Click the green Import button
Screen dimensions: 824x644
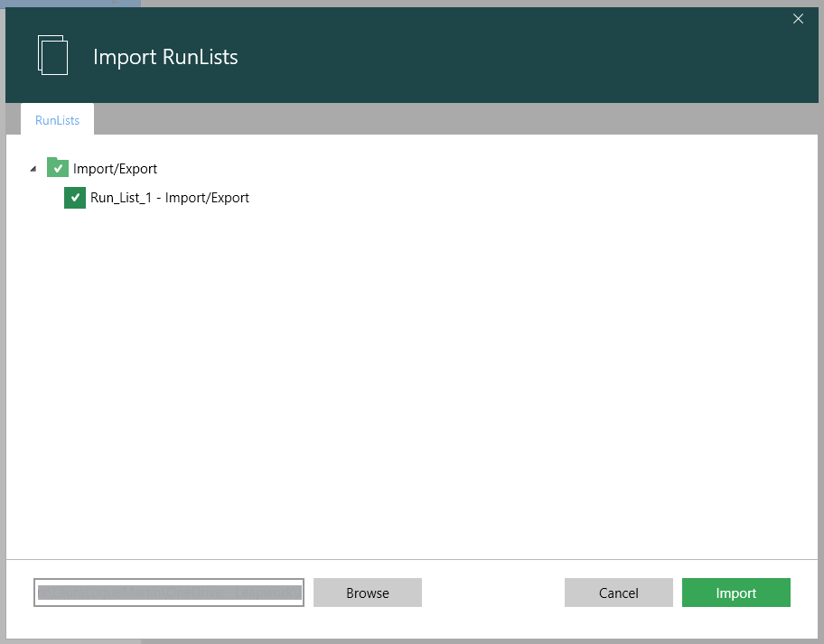[x=735, y=593]
